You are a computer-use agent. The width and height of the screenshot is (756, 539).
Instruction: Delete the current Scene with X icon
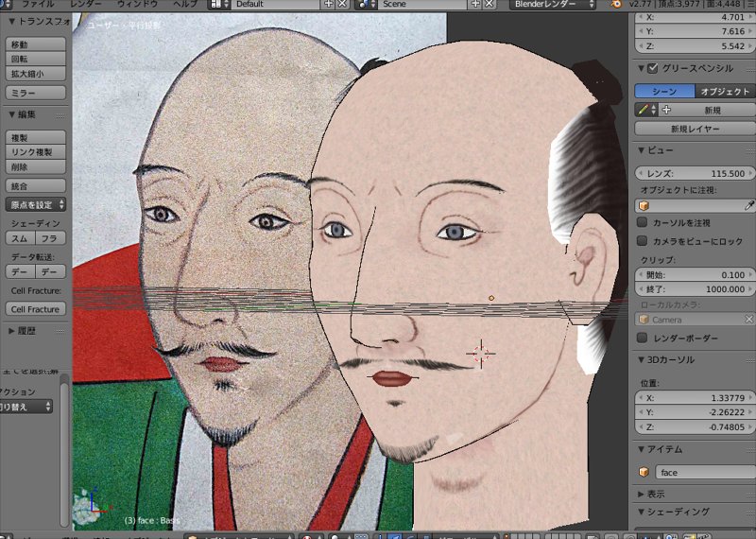coord(490,5)
